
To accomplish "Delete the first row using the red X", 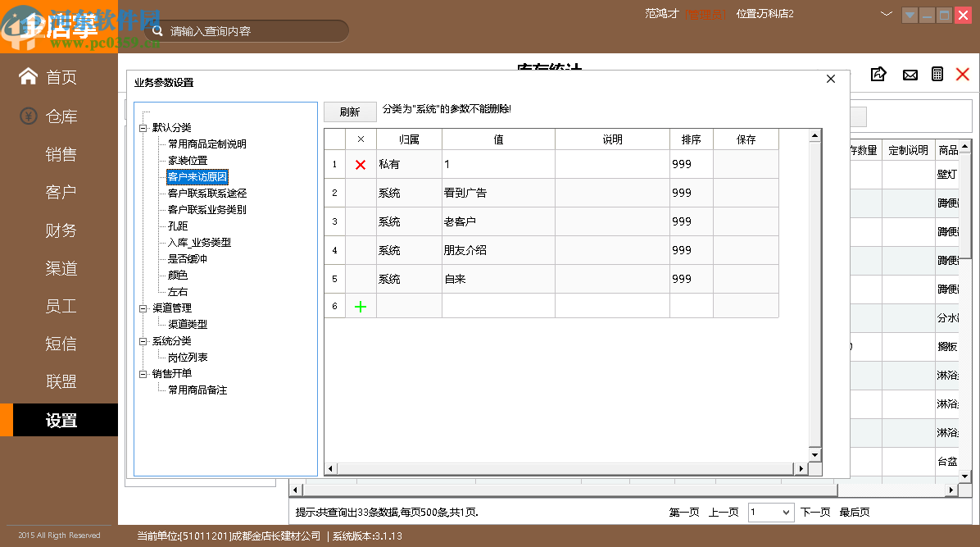I will [360, 164].
